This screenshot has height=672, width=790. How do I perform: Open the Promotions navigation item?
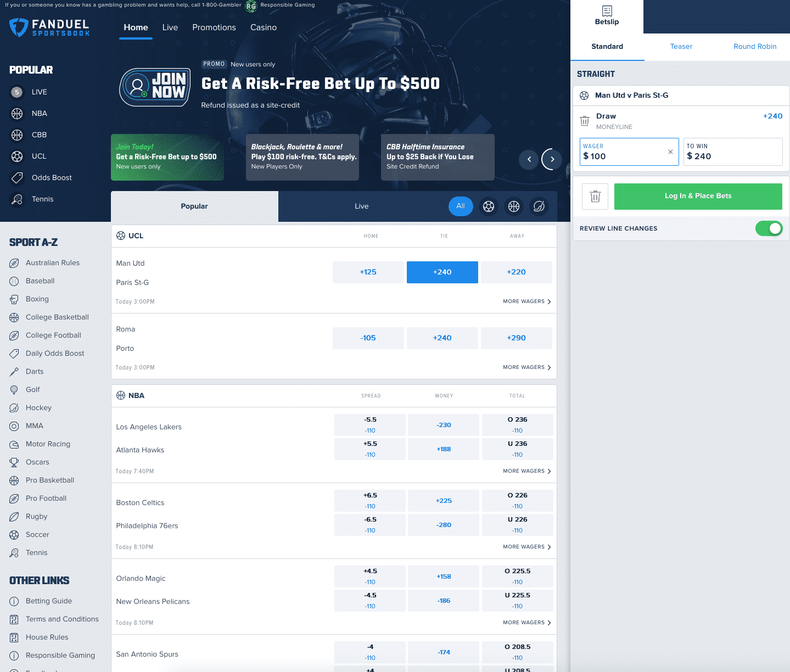point(214,27)
